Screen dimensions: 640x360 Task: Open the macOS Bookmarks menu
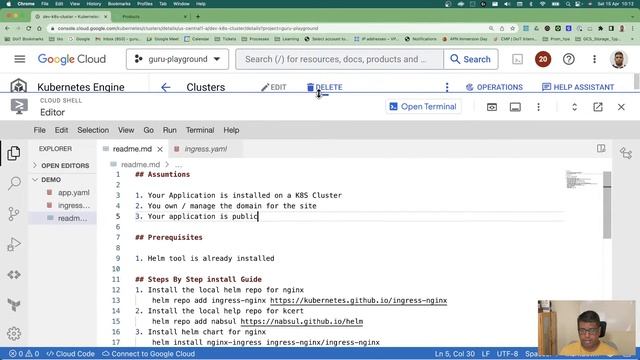click(119, 4)
